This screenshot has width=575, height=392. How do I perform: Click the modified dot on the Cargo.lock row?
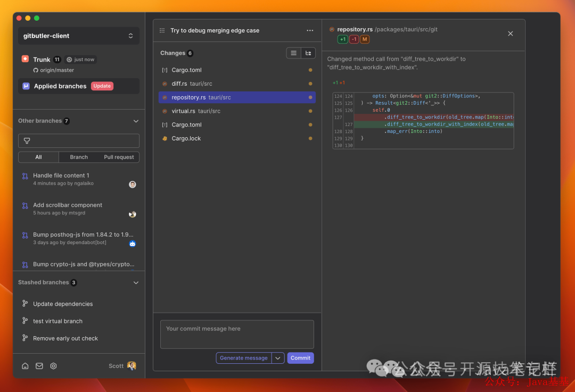[310, 138]
